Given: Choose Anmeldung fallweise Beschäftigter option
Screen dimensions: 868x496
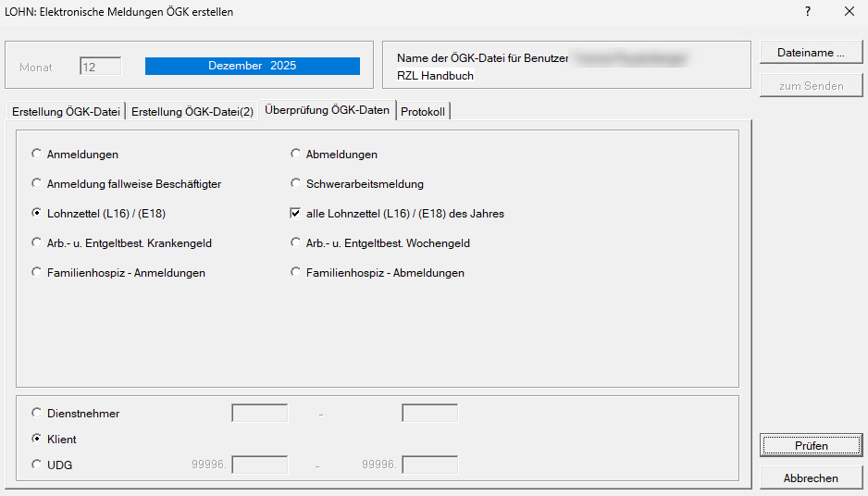Looking at the screenshot, I should coord(37,184).
